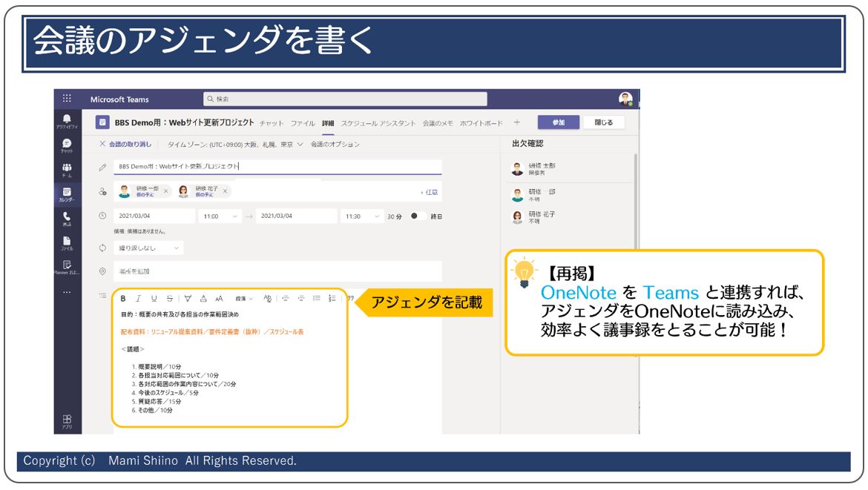
Task: Insert a quote block
Action: point(350,298)
